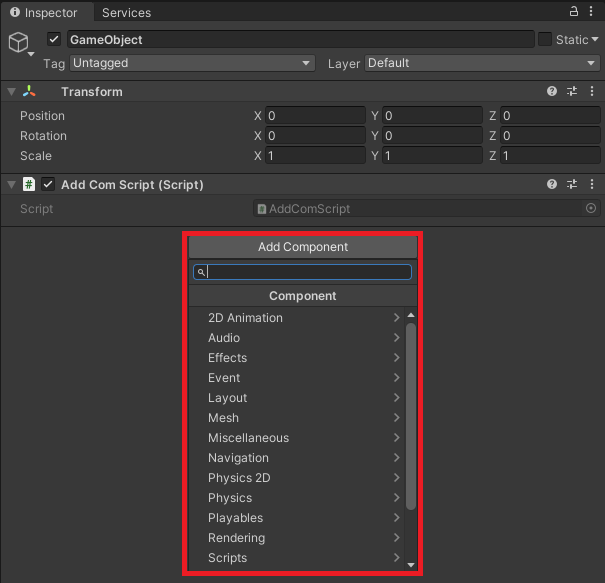Open Add Com Script help icon

552,185
